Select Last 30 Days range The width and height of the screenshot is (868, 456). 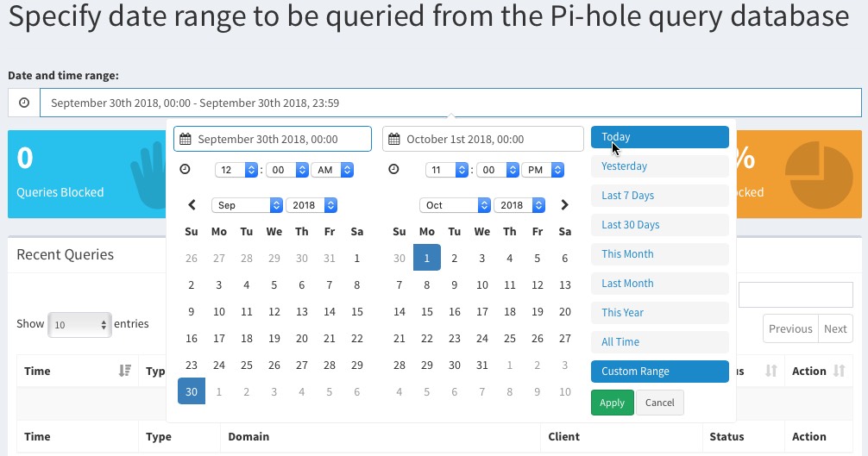[659, 225]
